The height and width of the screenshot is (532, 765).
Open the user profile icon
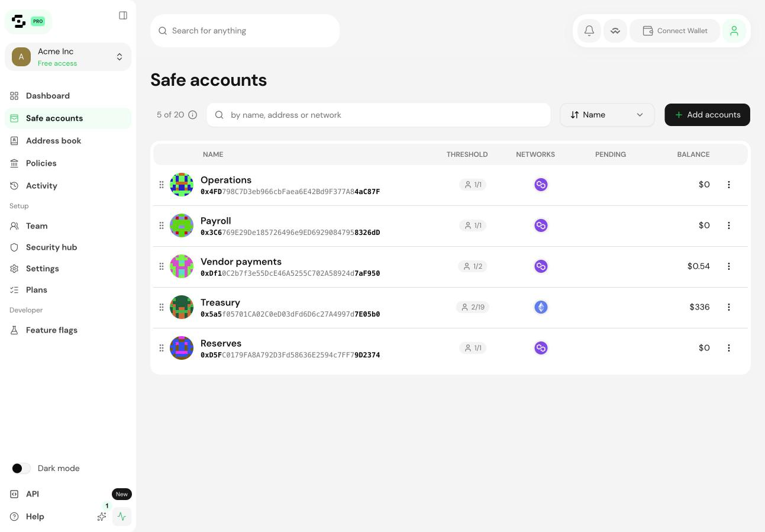(x=734, y=31)
